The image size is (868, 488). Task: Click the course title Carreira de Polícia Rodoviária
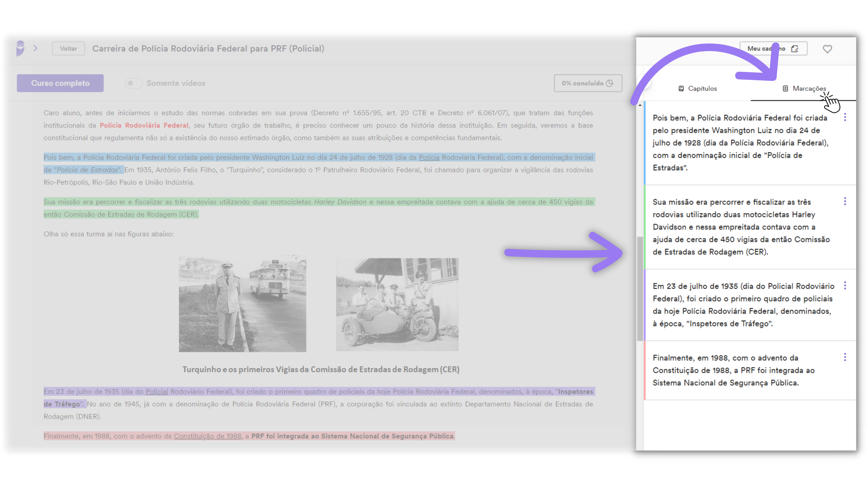(208, 48)
